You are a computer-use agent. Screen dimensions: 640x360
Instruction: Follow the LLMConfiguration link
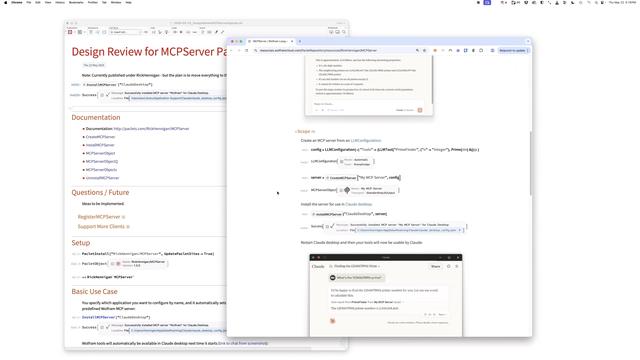click(x=366, y=140)
